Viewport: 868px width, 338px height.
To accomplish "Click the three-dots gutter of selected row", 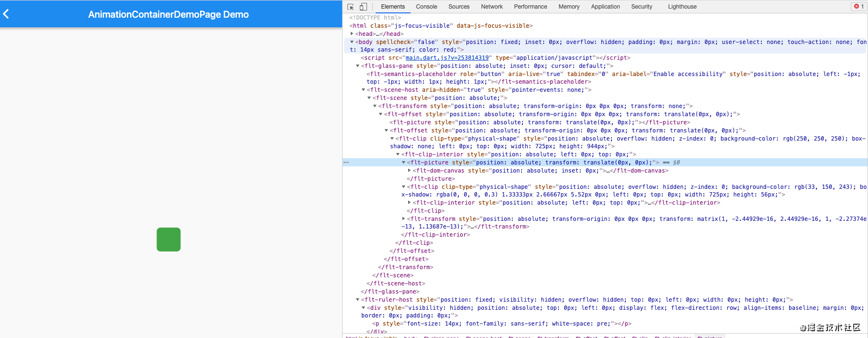I will [x=346, y=163].
